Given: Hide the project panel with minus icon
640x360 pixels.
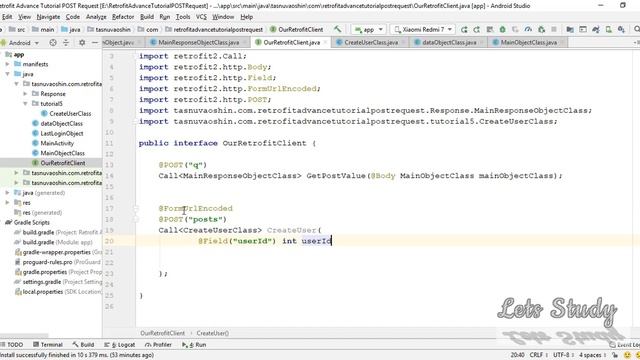Looking at the screenshot, I should click(x=95, y=42).
